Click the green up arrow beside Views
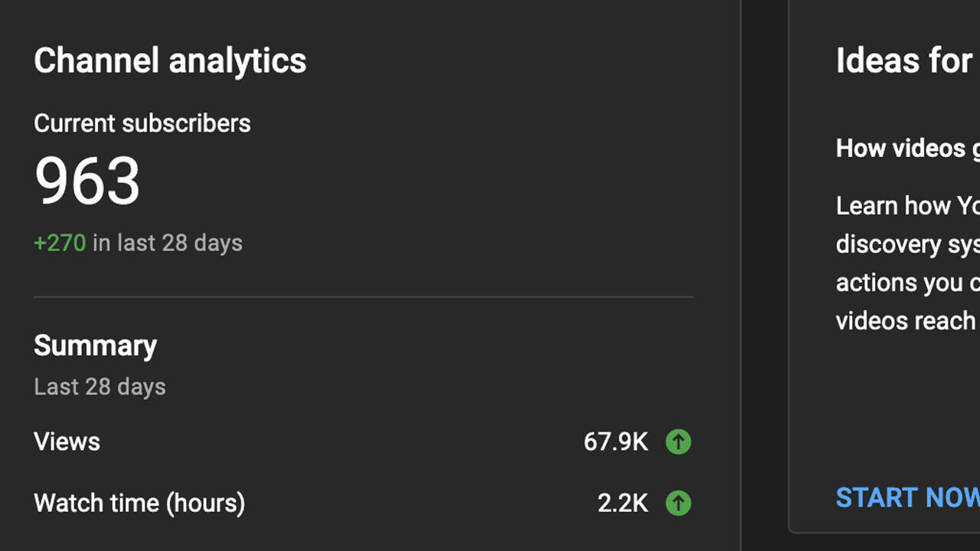Viewport: 980px width, 551px height. [x=678, y=442]
